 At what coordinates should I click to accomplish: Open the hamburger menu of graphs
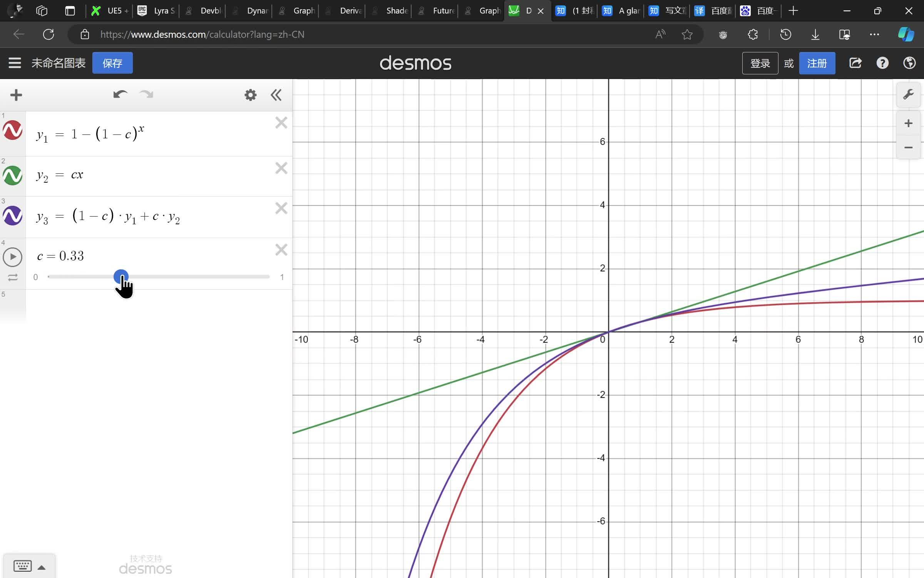pos(15,63)
